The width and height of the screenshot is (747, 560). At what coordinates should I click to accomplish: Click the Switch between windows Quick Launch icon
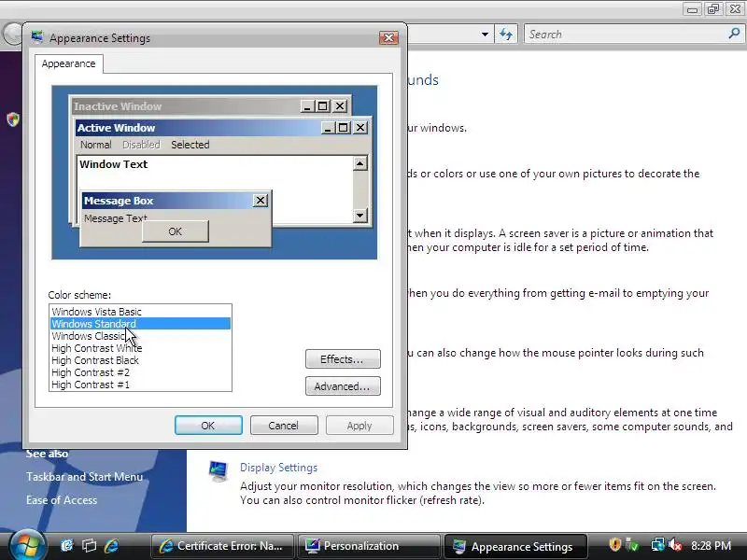click(x=89, y=545)
